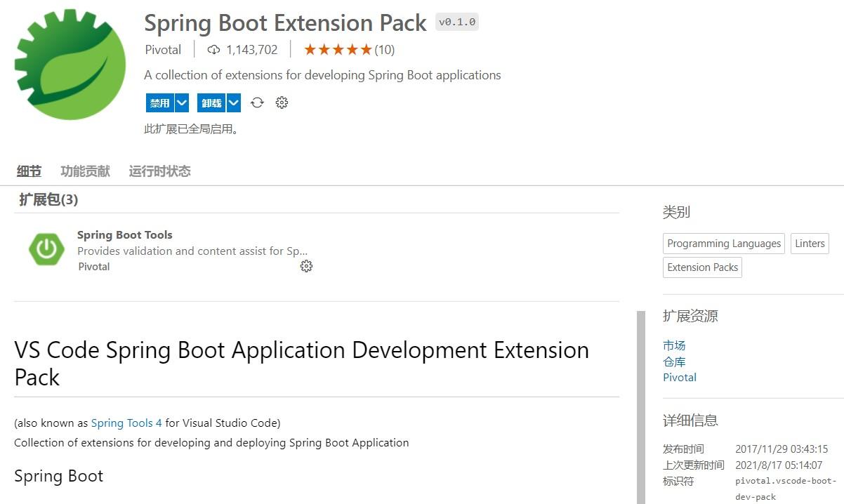Viewport: 844px width, 504px height.
Task: Click the 禁用 button
Action: (159, 103)
